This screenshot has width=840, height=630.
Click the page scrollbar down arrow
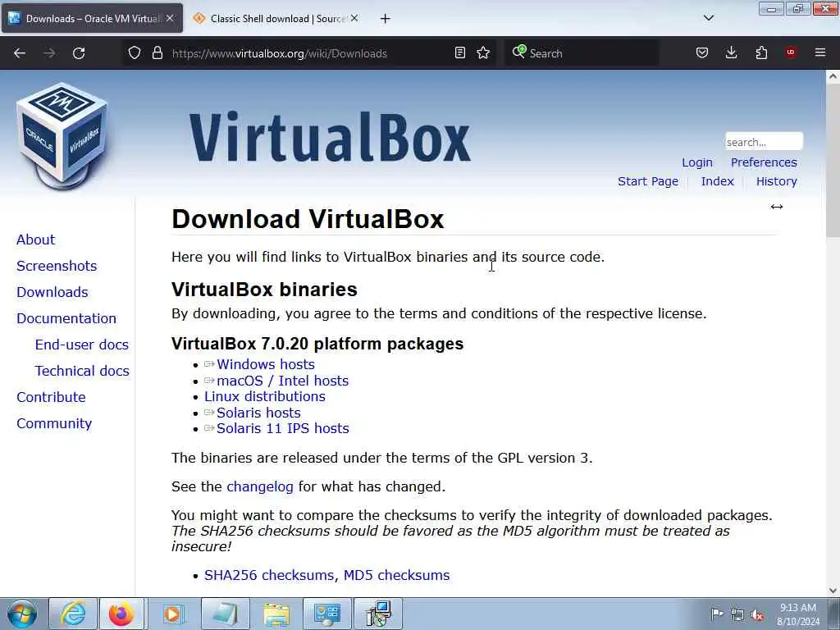[x=833, y=591]
